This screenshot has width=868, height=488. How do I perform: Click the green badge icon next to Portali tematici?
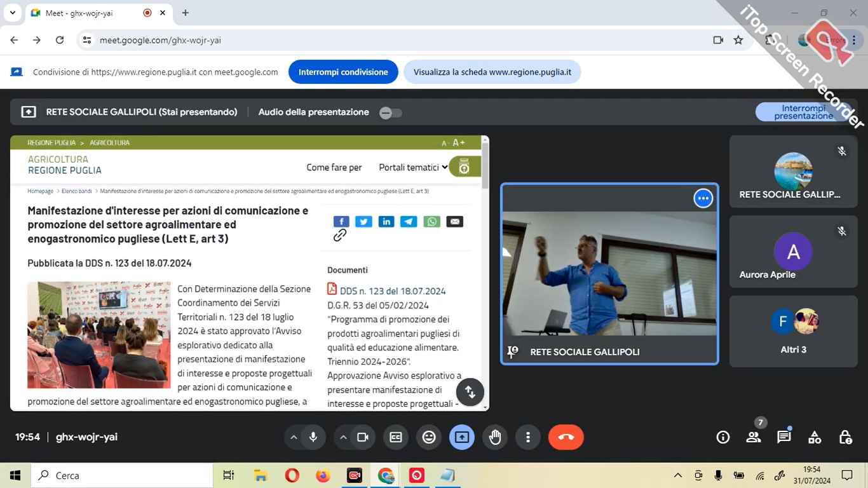click(x=465, y=166)
